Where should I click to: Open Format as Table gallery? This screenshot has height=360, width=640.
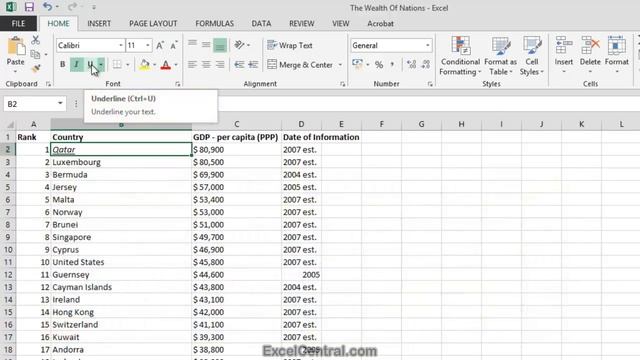500,56
